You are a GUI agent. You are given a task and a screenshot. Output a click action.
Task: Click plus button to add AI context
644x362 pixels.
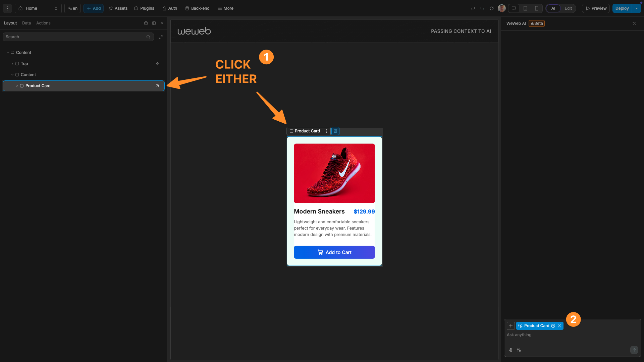point(511,326)
